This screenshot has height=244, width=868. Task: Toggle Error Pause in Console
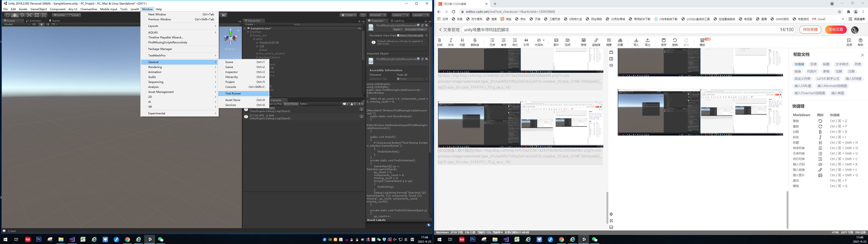click(291, 104)
